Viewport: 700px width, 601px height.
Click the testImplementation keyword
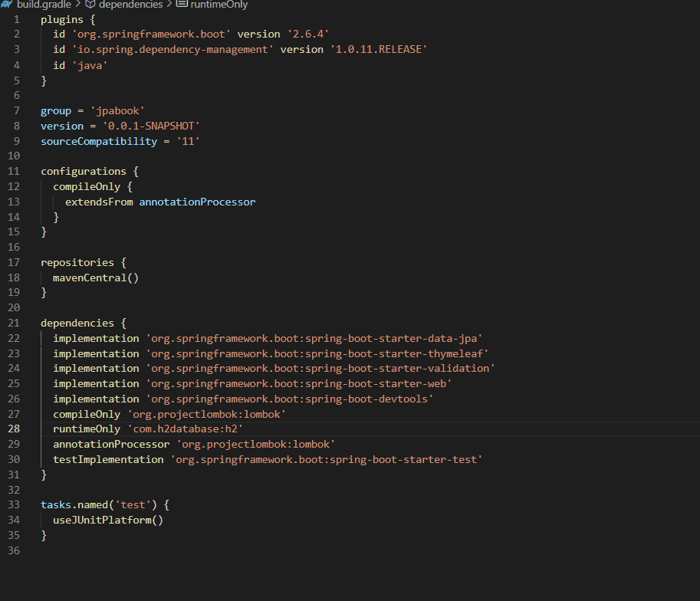point(108,459)
